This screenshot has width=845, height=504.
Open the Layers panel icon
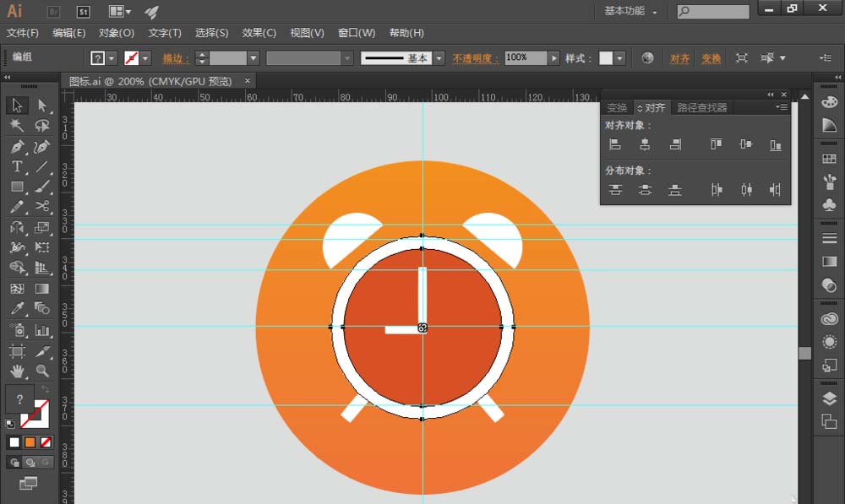(830, 398)
